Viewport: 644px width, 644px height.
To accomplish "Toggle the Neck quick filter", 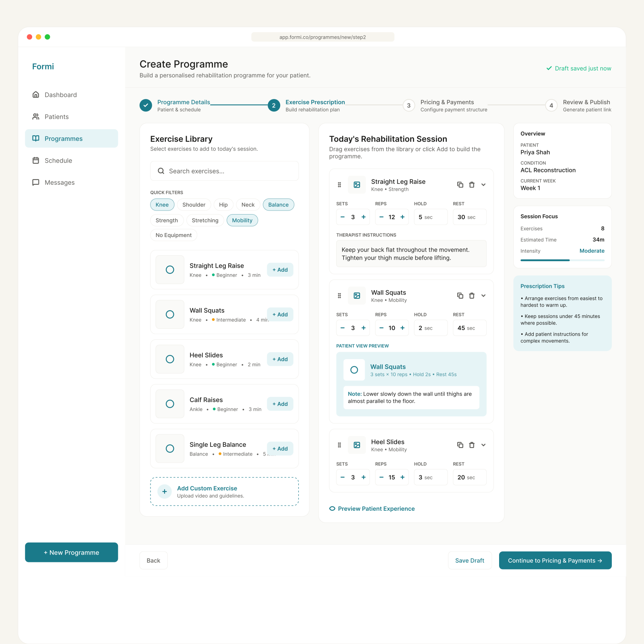I will point(248,205).
